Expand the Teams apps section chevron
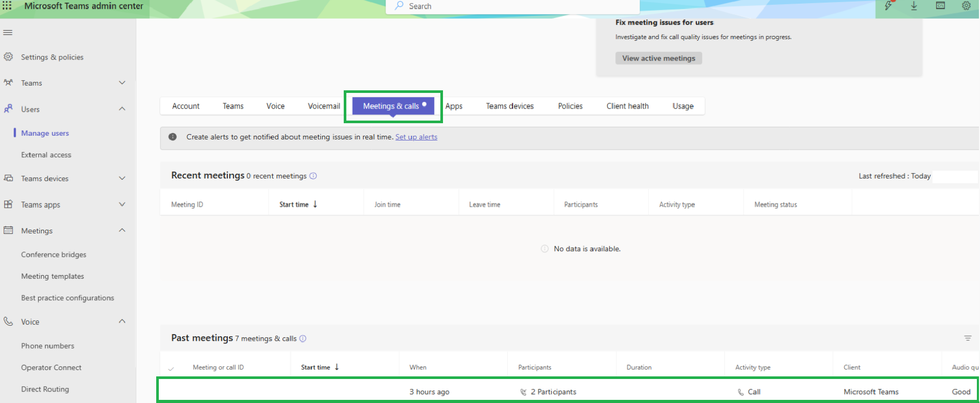 pyautogui.click(x=122, y=204)
